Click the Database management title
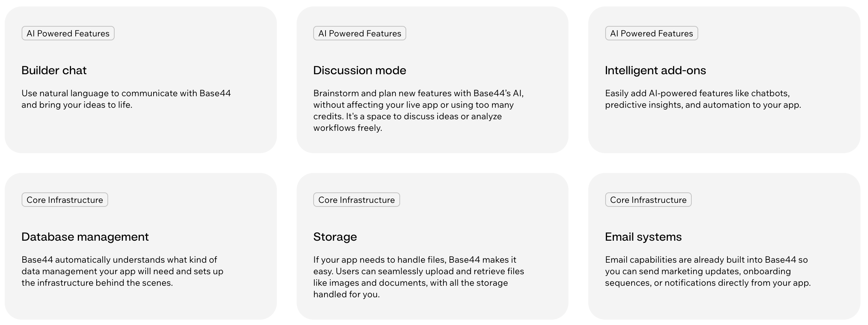The width and height of the screenshot is (868, 325). coord(85,237)
